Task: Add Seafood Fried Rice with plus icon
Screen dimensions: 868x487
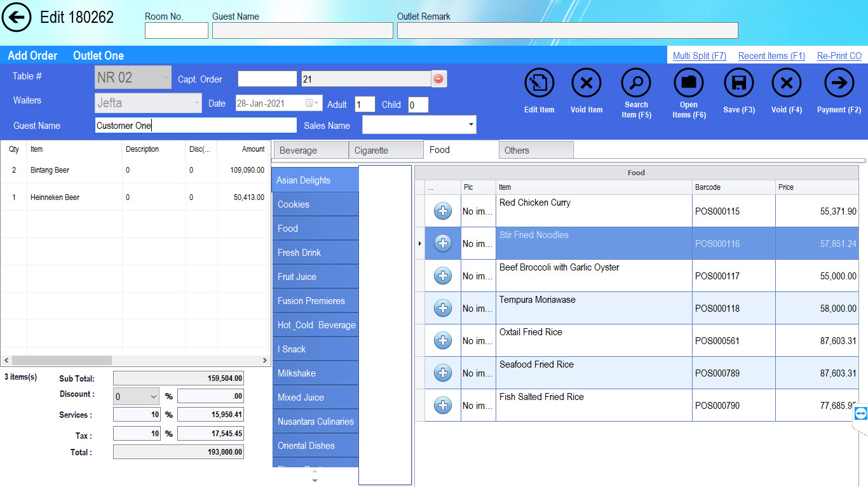Action: [x=443, y=373]
